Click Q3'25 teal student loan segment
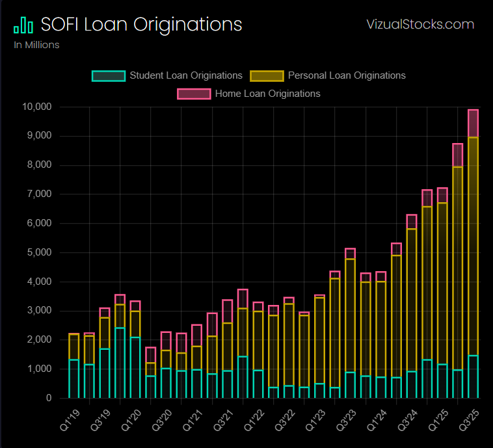Image resolution: width=493 pixels, height=448 pixels. click(x=473, y=377)
